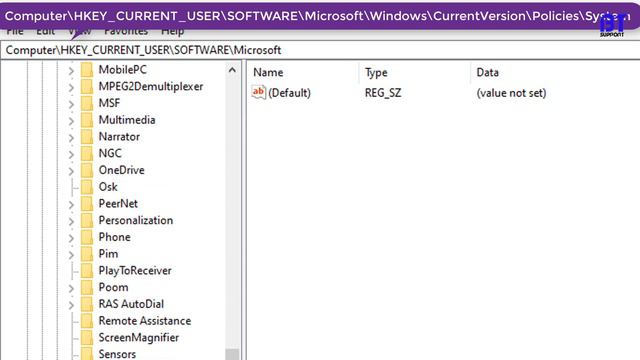Click the MPEG2Demultiplexer folder icon

[87, 87]
